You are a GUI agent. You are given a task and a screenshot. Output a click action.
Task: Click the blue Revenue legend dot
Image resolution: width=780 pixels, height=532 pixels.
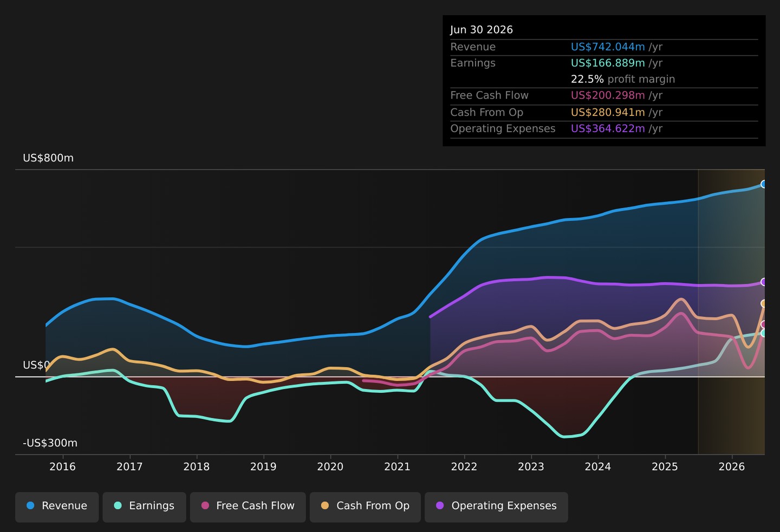click(30, 505)
